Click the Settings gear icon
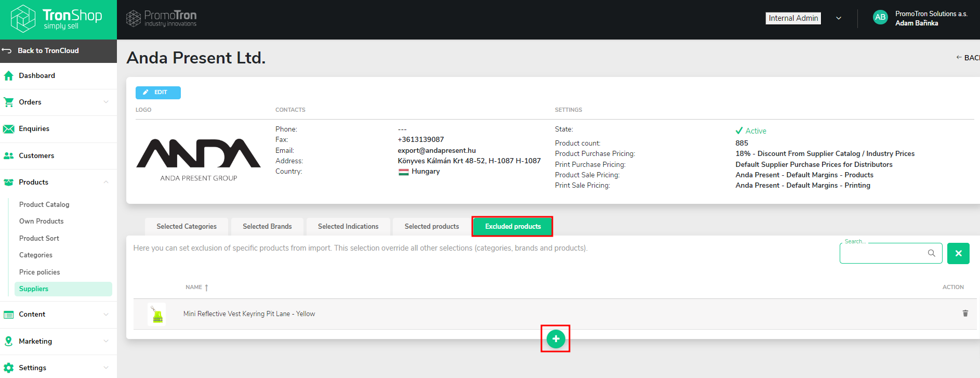This screenshot has height=378, width=980. pyautogui.click(x=8, y=368)
